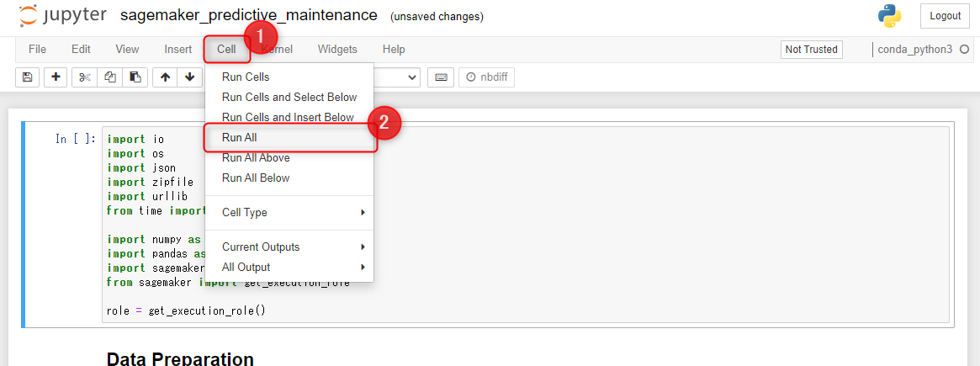The height and width of the screenshot is (366, 980).
Task: Insert a cell below with plus icon
Action: pyautogui.click(x=56, y=77)
